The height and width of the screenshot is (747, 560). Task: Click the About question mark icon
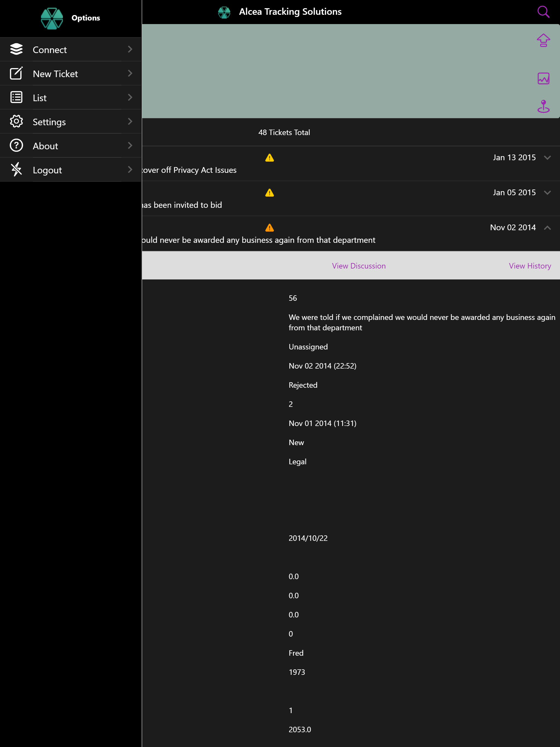(16, 145)
